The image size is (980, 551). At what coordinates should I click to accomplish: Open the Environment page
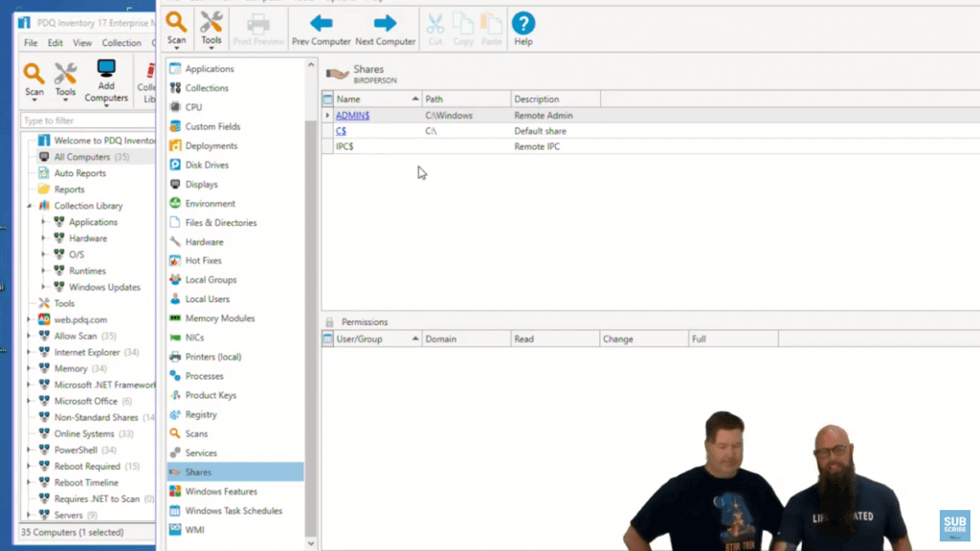coord(210,204)
